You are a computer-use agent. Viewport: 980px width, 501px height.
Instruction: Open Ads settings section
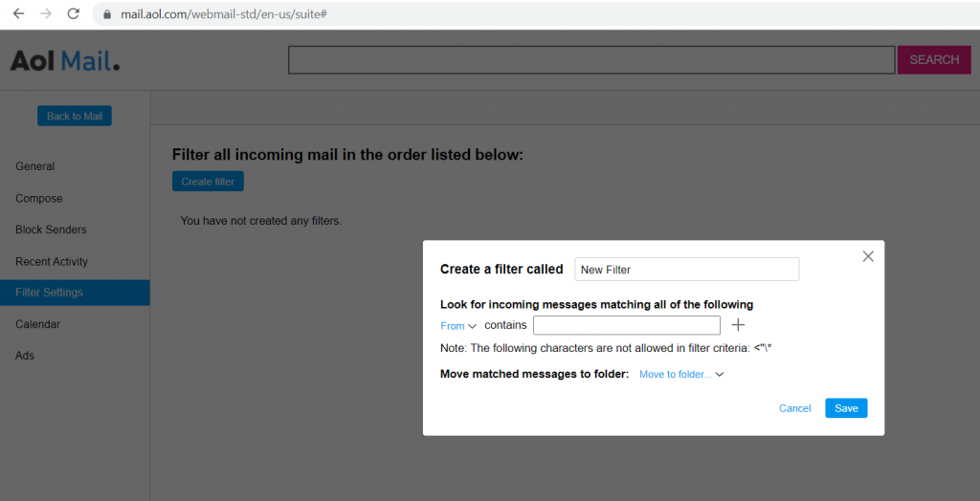point(25,356)
